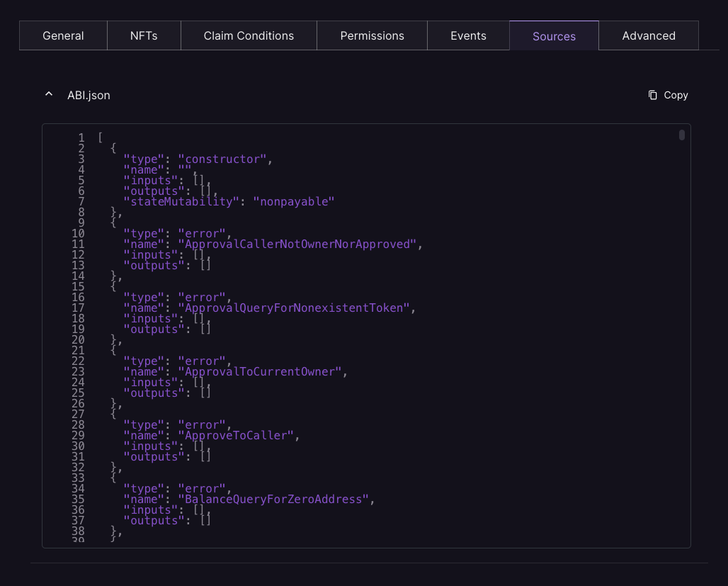Image resolution: width=728 pixels, height=586 pixels.
Task: Click the ApprovalToCurrentOwner name line
Action: click(235, 372)
